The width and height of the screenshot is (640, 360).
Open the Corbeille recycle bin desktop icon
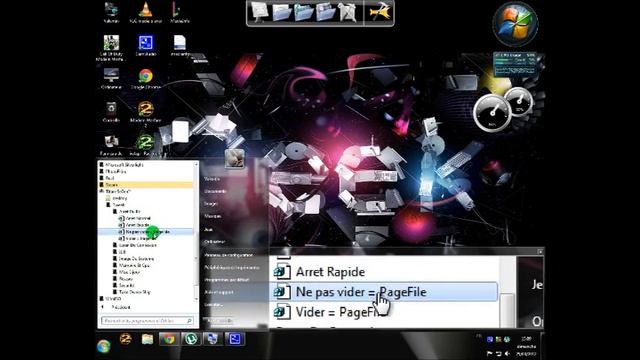pos(111,112)
